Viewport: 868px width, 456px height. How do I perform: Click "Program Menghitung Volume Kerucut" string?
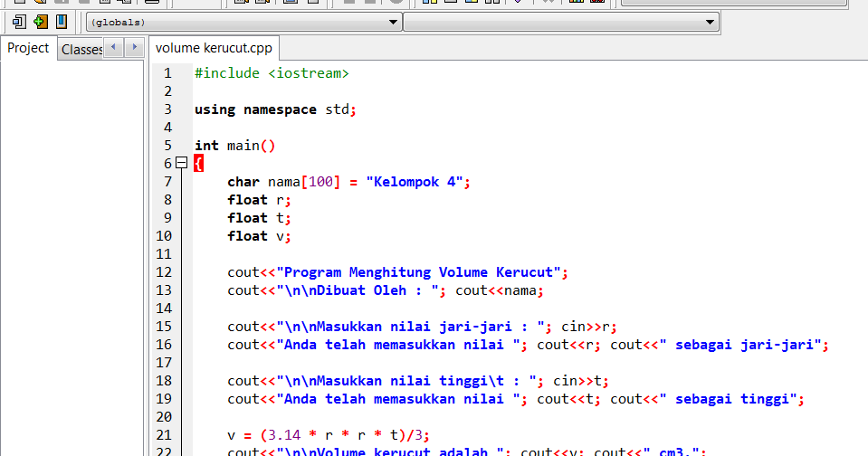[x=418, y=272]
